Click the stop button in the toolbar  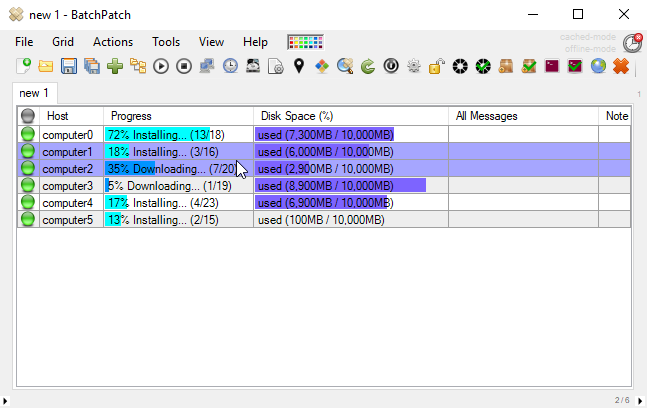184,66
